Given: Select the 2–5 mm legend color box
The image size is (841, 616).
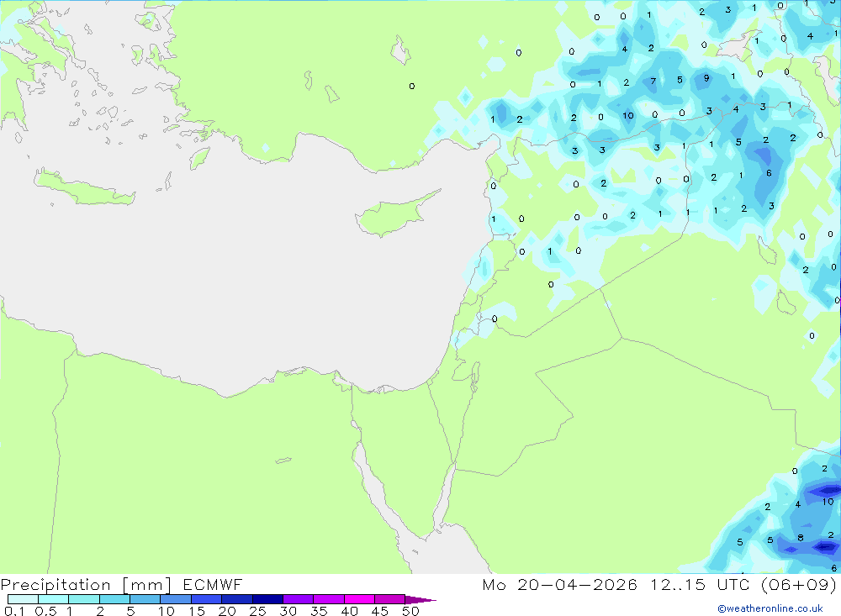Looking at the screenshot, I should click(x=114, y=599).
